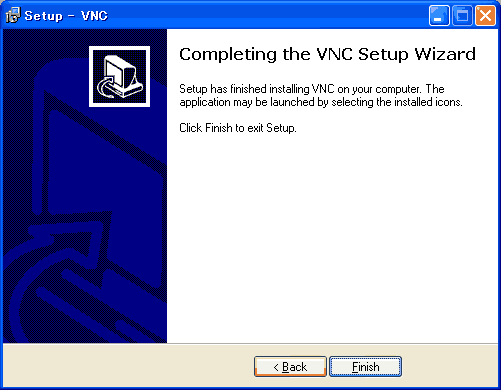Viewport: 501px width, 390px height.
Task: Go back with the Back button
Action: (x=290, y=367)
